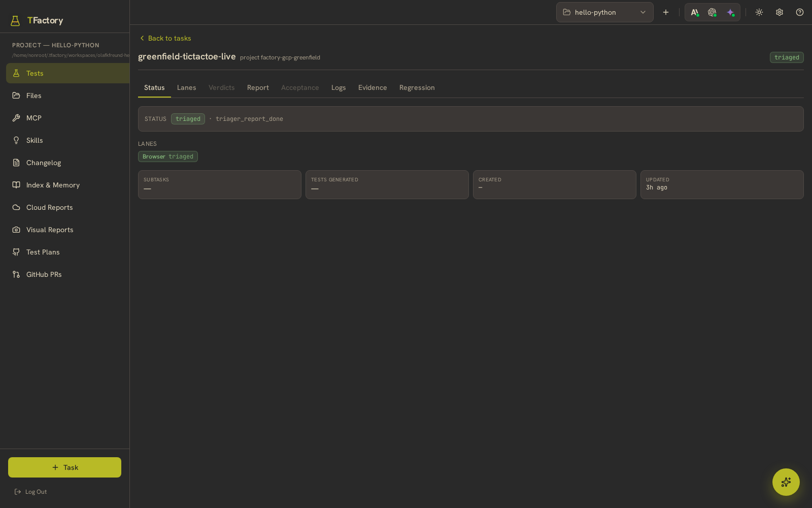
Task: Click the greenfield-tictactoe-live task title
Action: pyautogui.click(x=187, y=56)
